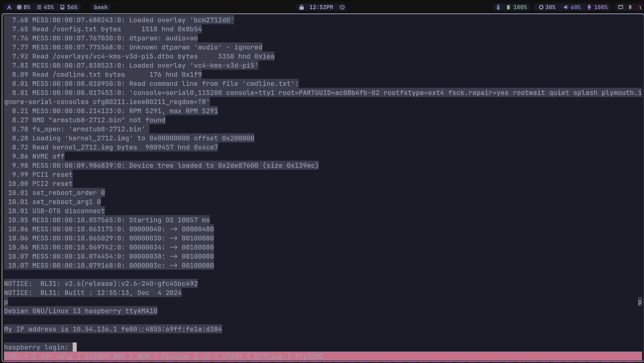
Task: Click the CPU usage 8% indicator
Action: click(x=24, y=7)
